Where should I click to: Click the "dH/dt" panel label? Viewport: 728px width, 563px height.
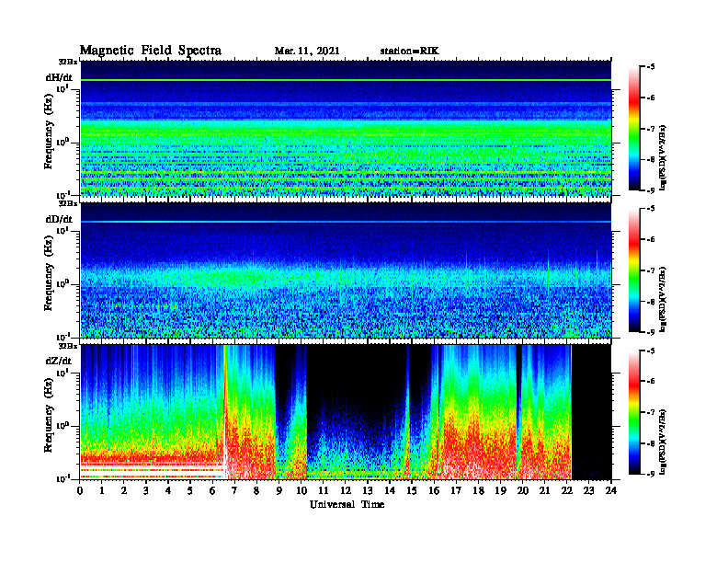pyautogui.click(x=59, y=77)
